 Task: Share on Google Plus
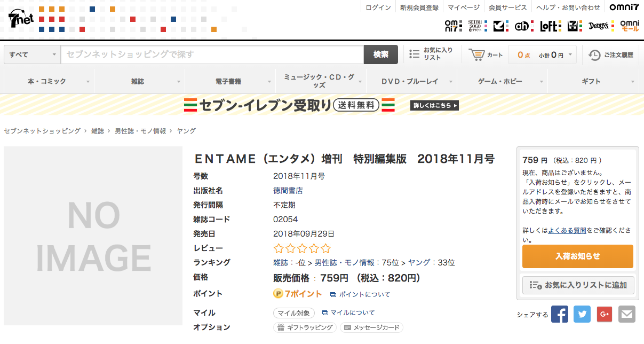click(x=605, y=314)
